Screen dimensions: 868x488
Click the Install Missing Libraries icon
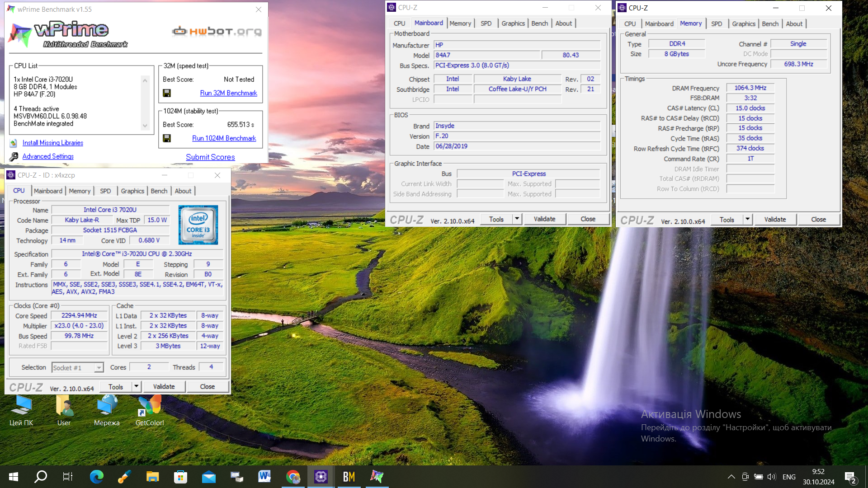click(14, 143)
